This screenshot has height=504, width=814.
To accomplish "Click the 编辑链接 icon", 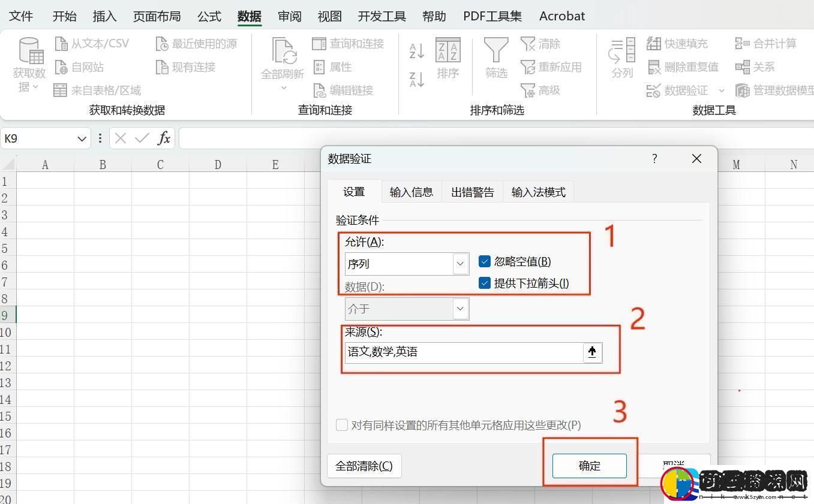I will pyautogui.click(x=319, y=90).
